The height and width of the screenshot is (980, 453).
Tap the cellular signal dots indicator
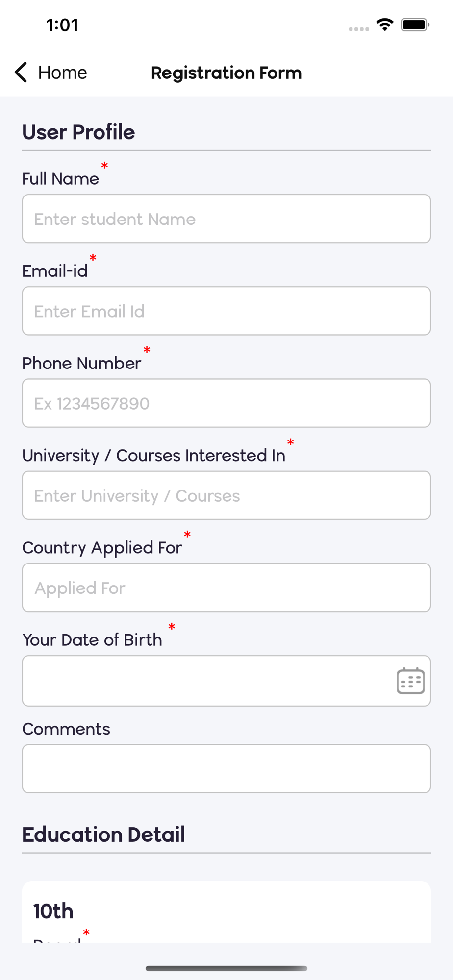(x=359, y=29)
